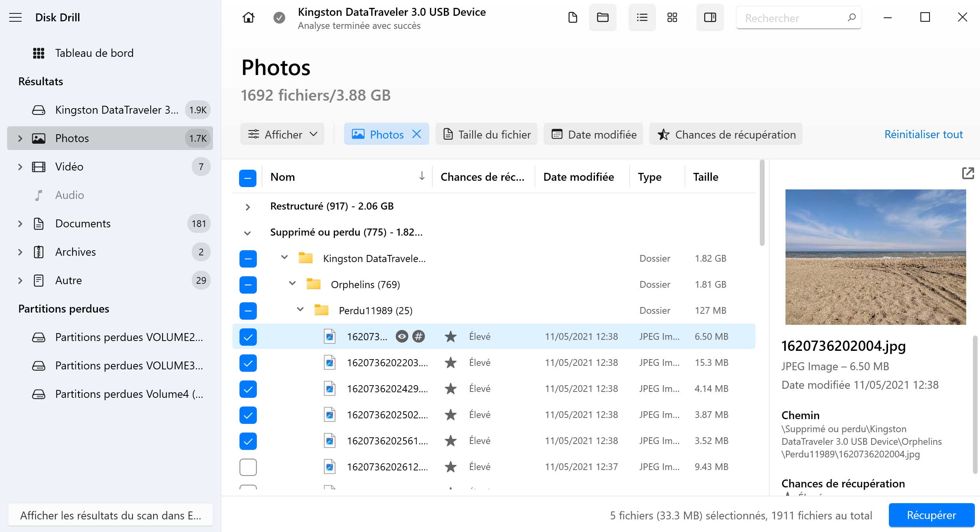Expand the Restructuré (917) group
The image size is (980, 532).
[x=247, y=207]
